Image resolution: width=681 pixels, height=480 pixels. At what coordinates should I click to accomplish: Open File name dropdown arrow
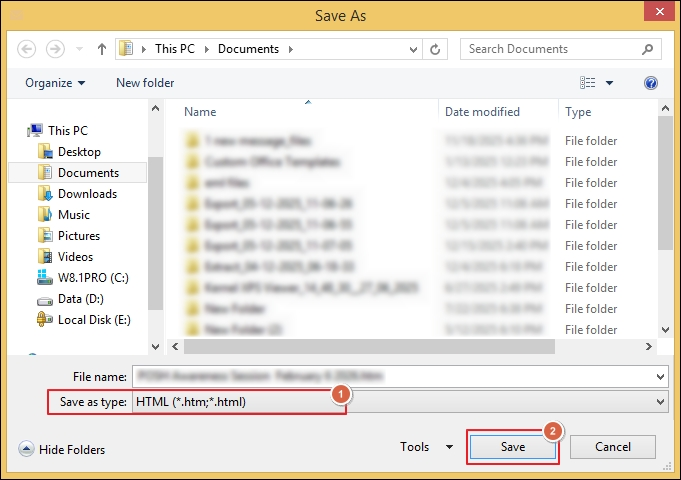click(x=660, y=377)
